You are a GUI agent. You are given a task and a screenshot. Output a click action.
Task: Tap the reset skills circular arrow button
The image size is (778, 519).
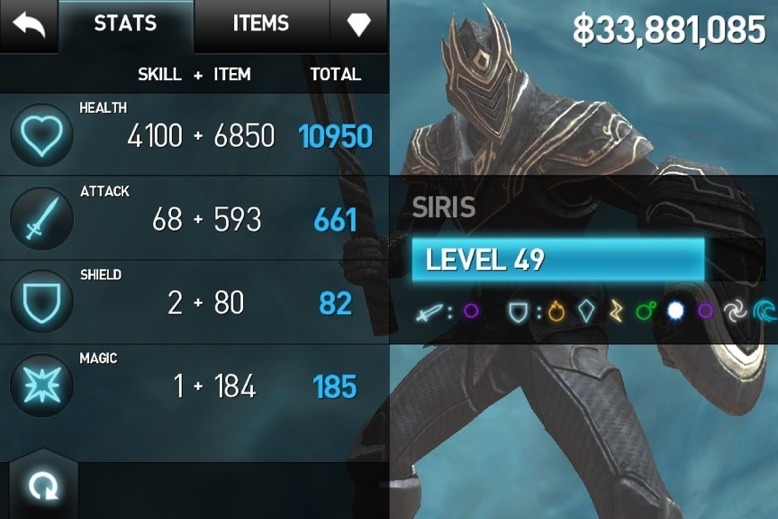click(x=43, y=485)
